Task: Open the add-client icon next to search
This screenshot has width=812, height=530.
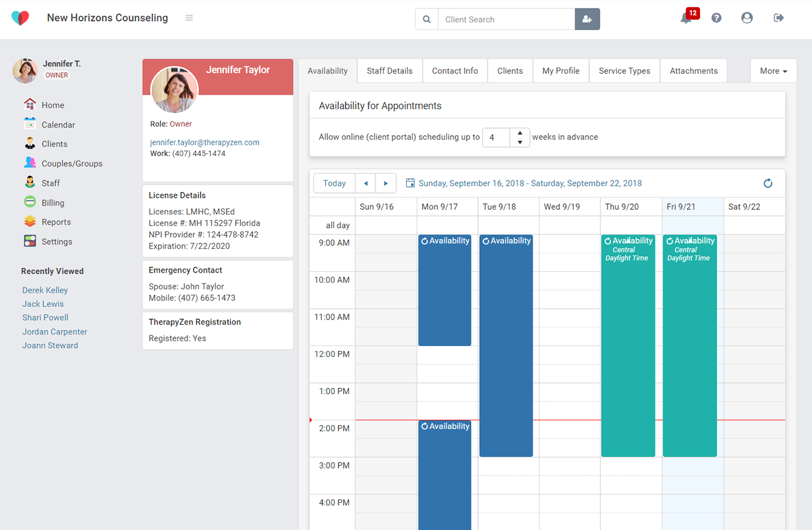Action: 587,19
